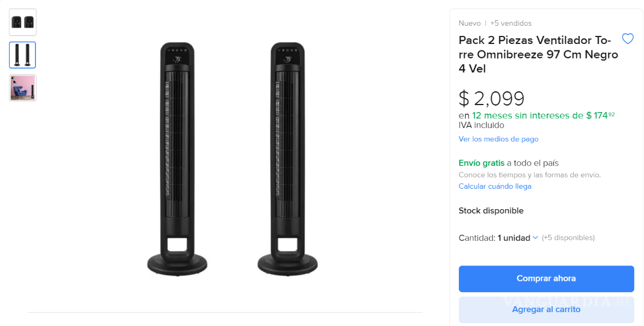Viewport: 644px width, 326px height.
Task: Select the product title text
Action: [538, 54]
